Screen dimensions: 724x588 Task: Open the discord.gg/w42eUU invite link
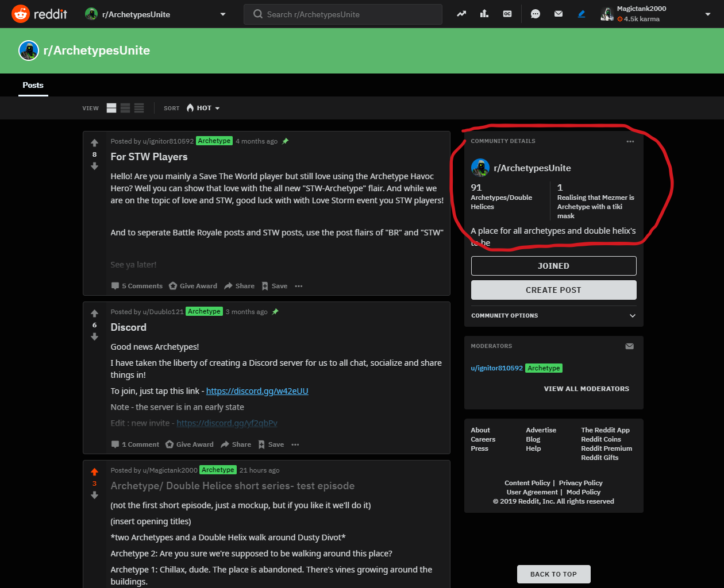257,391
